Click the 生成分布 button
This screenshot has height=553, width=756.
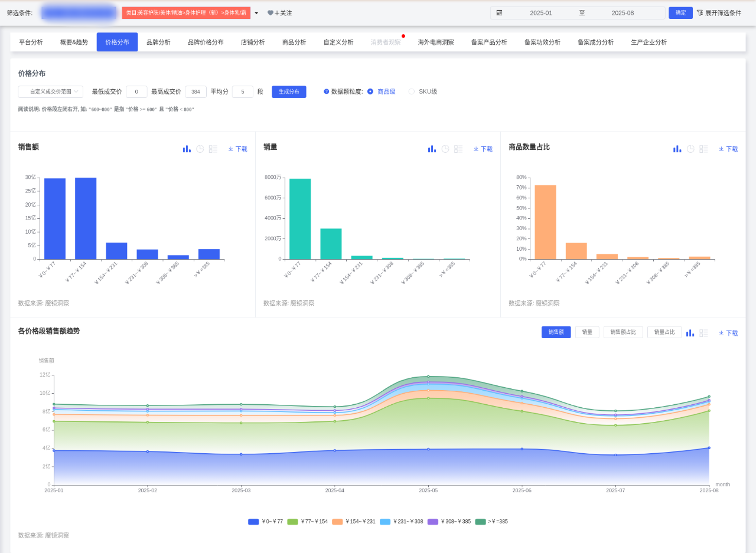click(x=289, y=91)
